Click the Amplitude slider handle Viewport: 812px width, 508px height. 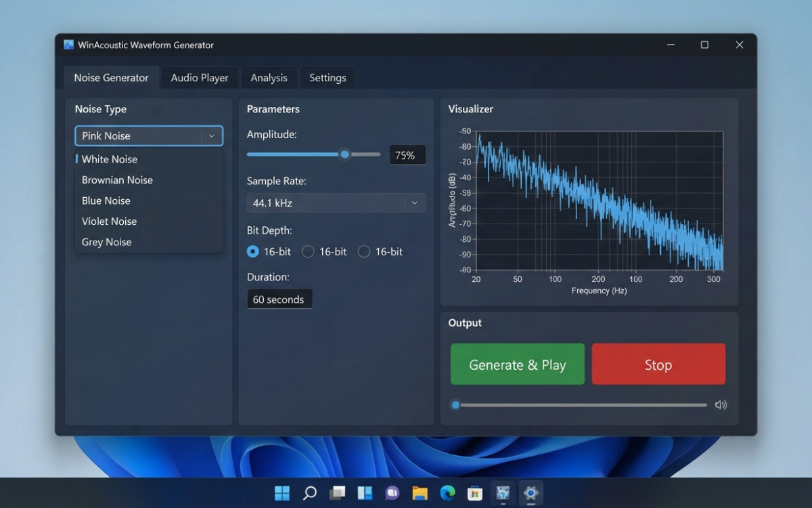[x=345, y=154]
